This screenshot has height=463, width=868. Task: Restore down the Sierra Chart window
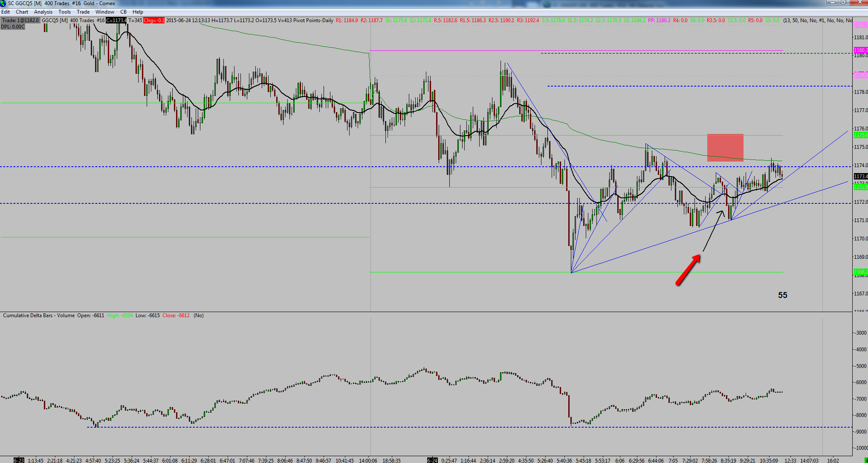[844, 3]
